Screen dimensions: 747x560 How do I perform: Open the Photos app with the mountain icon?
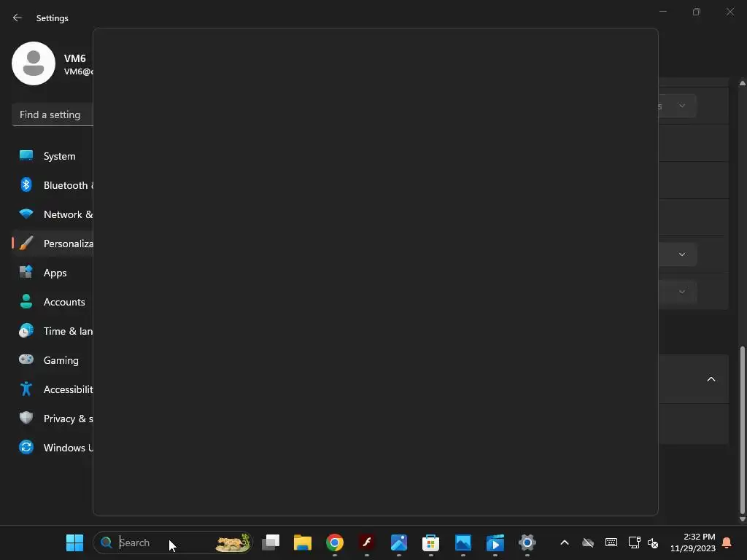click(463, 542)
